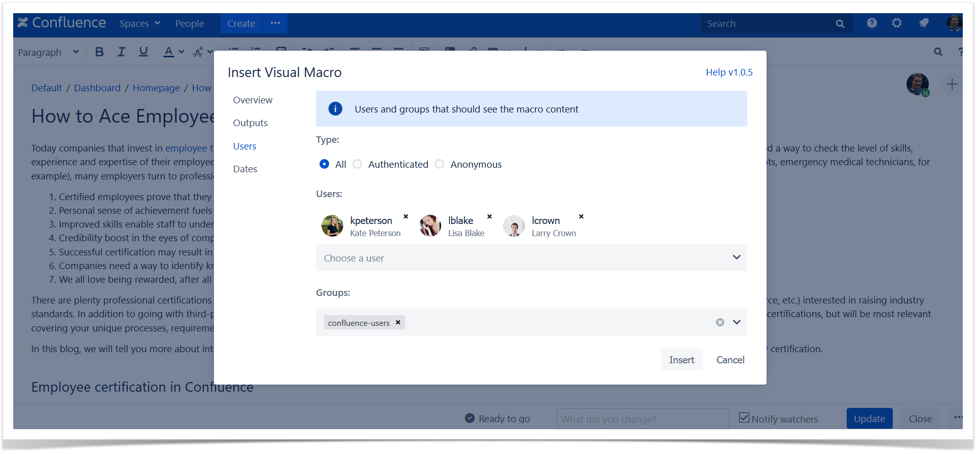Click the lblake username text
The height and width of the screenshot is (454, 980).
[x=460, y=220]
